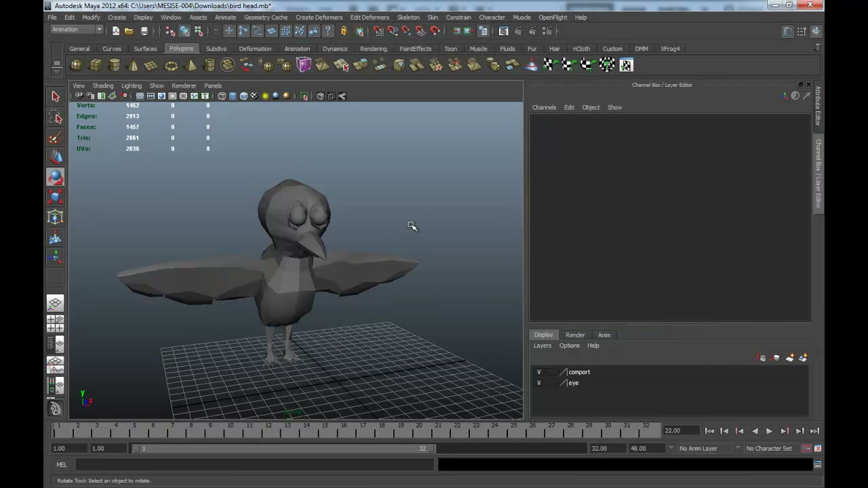The height and width of the screenshot is (488, 868).
Task: Click the MEL command input field
Action: click(x=254, y=465)
